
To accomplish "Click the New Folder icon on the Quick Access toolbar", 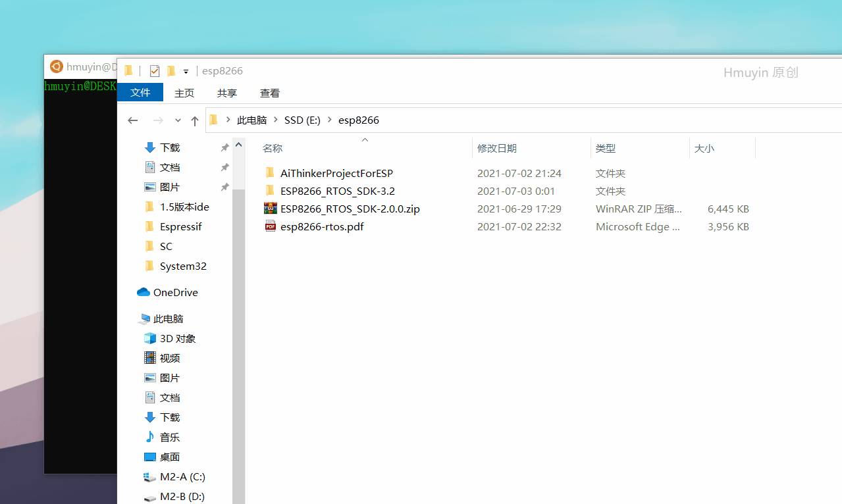I will click(x=171, y=70).
